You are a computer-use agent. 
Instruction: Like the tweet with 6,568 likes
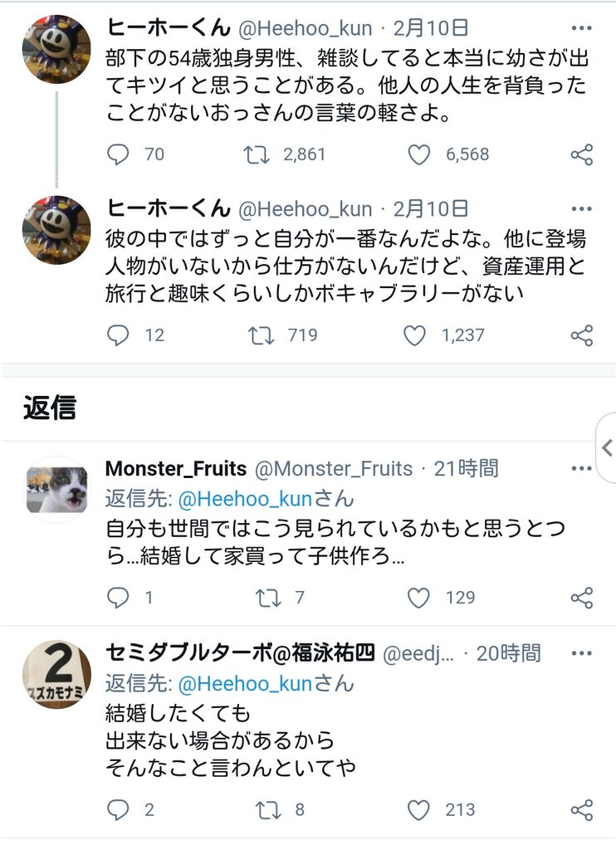coord(418,154)
